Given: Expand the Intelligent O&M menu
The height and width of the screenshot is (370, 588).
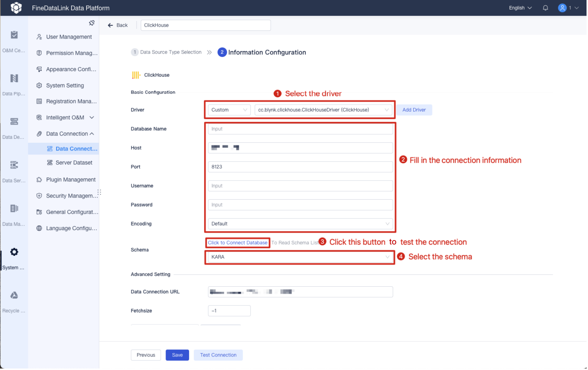Looking at the screenshot, I should (92, 118).
